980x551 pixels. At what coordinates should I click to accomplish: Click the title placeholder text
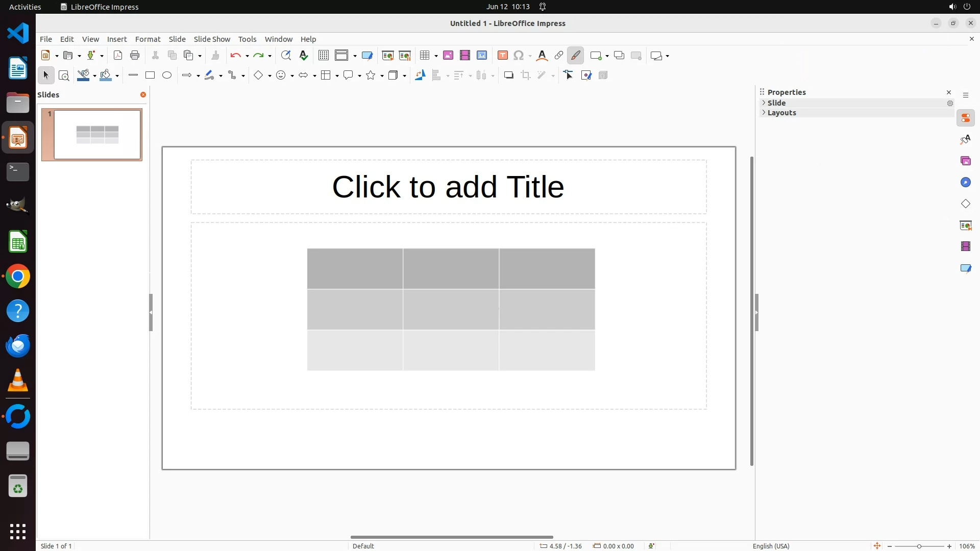pyautogui.click(x=448, y=187)
